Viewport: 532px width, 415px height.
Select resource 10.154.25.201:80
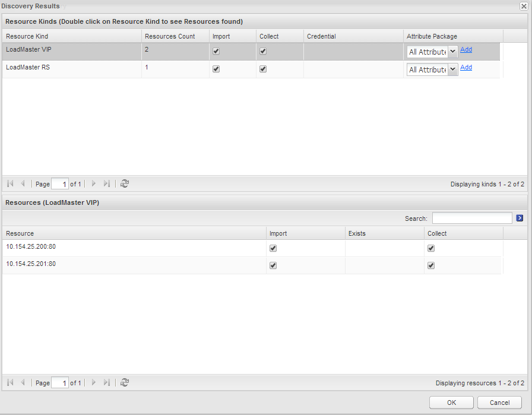252,265
